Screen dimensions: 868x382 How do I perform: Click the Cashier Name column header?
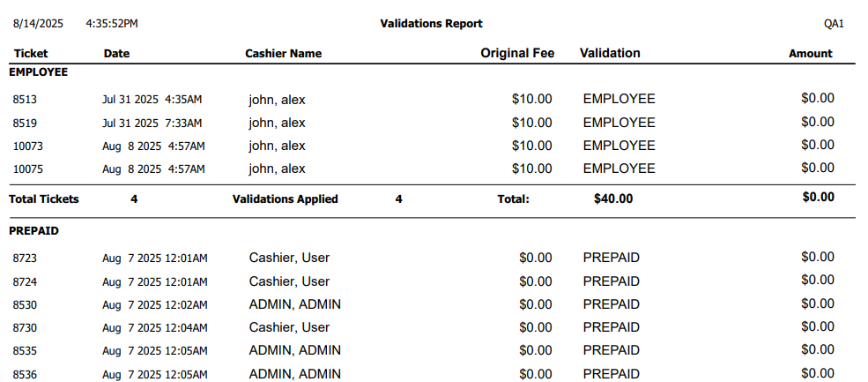[283, 53]
